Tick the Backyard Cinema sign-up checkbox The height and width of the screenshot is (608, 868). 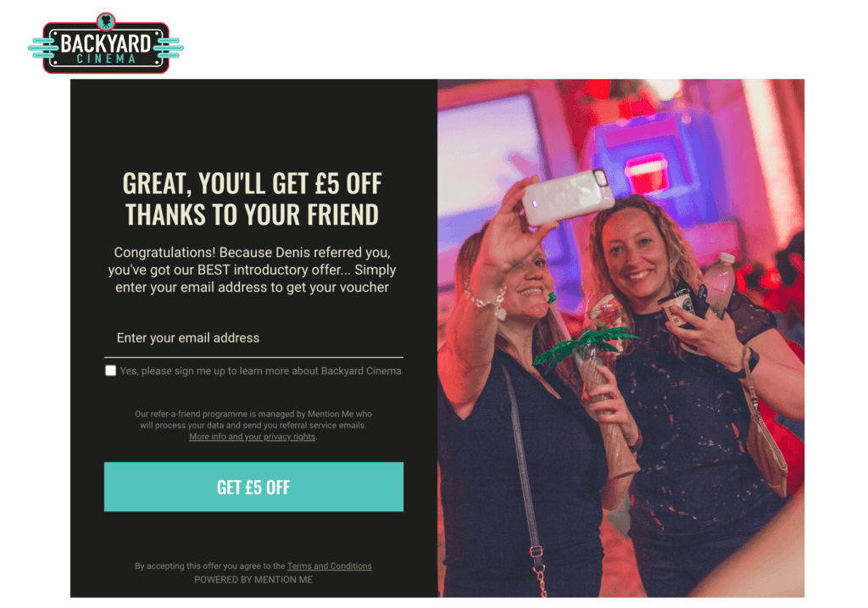tap(111, 371)
